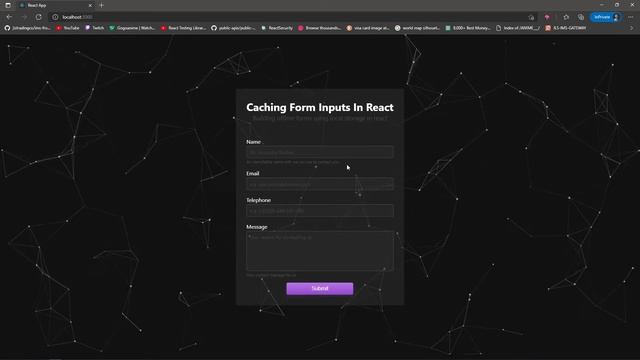Minimize the browser window
640x360 pixels.
[602, 5]
